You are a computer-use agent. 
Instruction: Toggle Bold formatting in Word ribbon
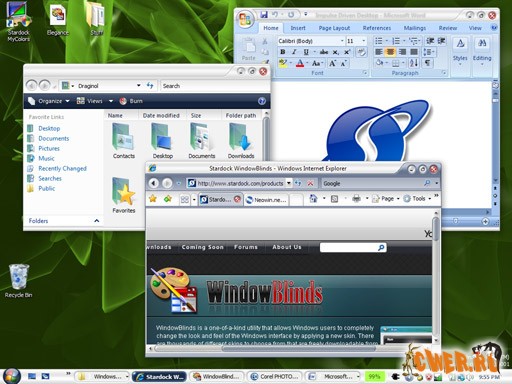pyautogui.click(x=283, y=52)
